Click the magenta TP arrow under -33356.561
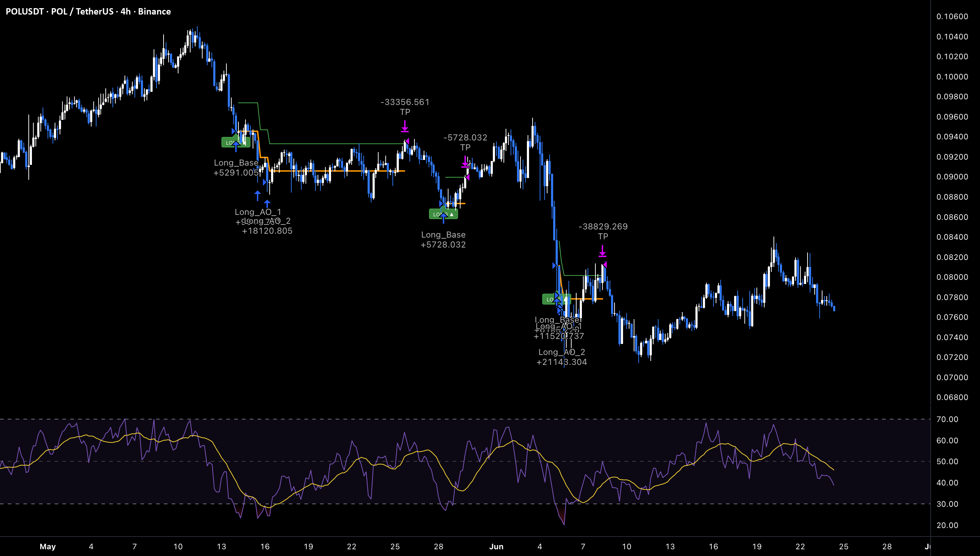Image resolution: width=980 pixels, height=556 pixels. [x=405, y=126]
